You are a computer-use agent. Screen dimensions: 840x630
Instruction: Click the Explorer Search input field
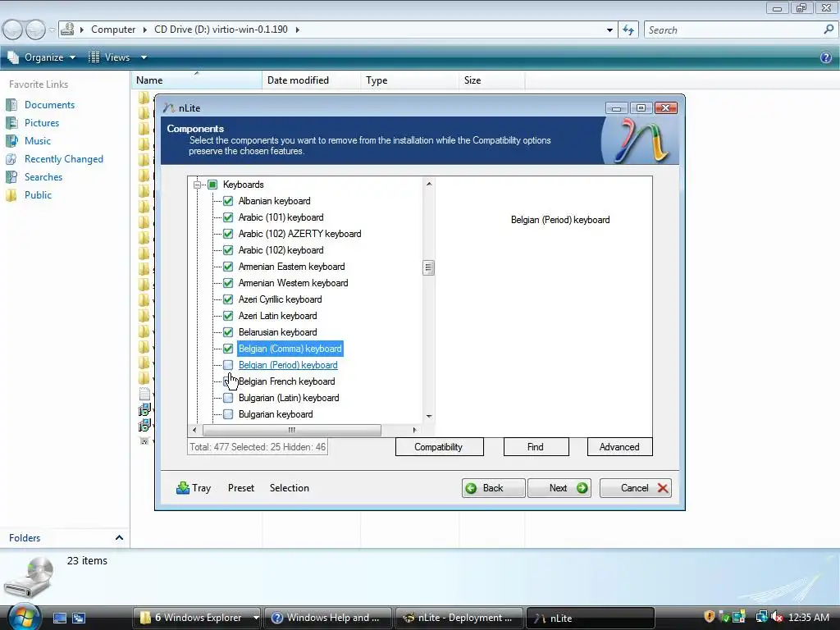click(x=733, y=30)
